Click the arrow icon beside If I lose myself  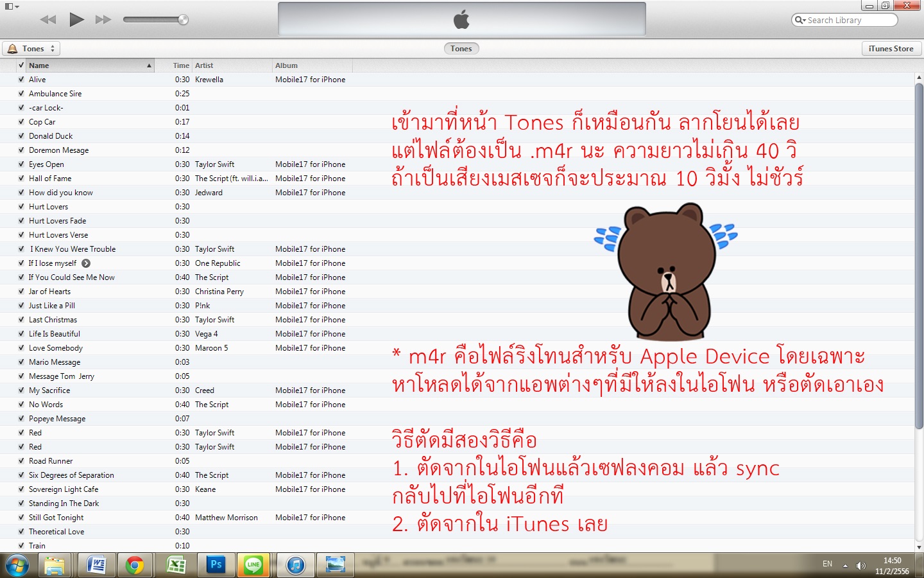(86, 263)
